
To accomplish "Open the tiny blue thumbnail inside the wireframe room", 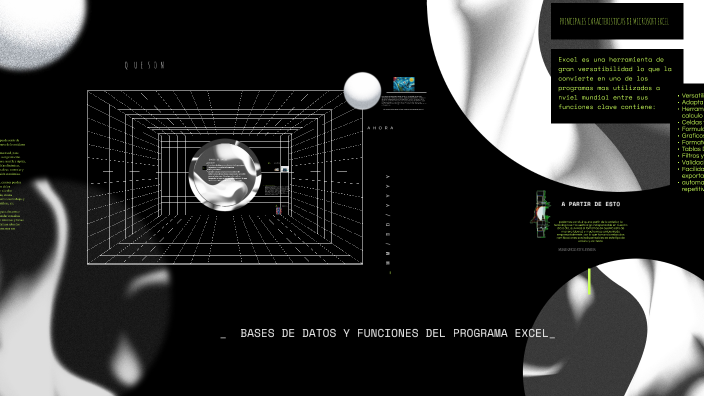I will point(285,169).
